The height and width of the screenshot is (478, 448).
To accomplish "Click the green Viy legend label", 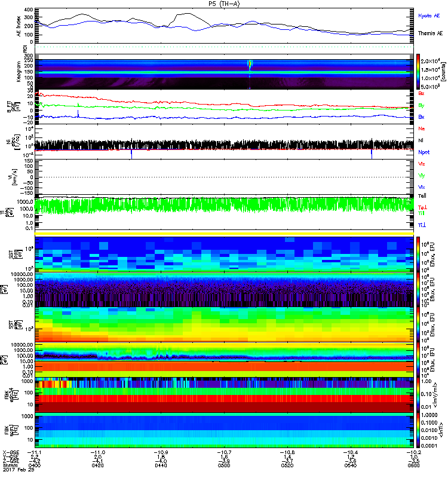I will coord(421,176).
